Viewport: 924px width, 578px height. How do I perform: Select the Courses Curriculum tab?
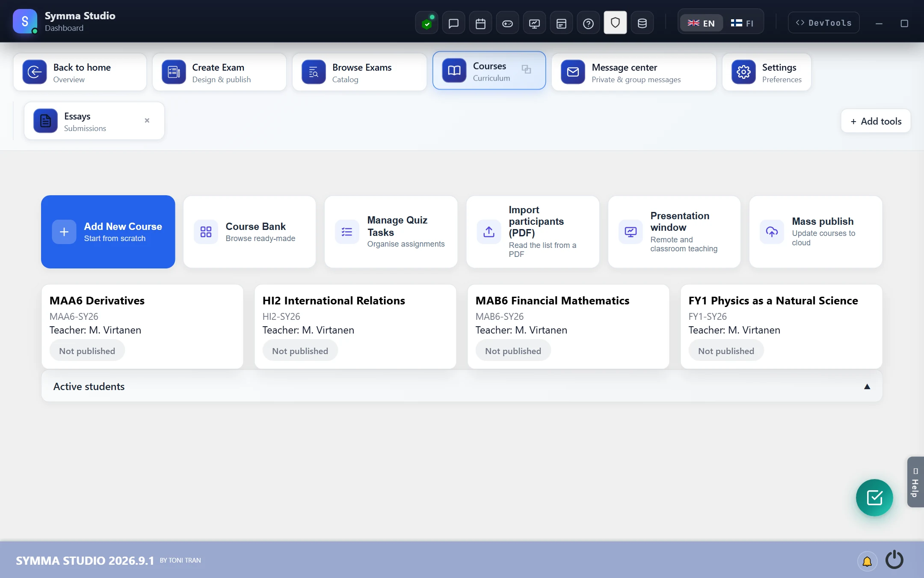click(x=489, y=71)
